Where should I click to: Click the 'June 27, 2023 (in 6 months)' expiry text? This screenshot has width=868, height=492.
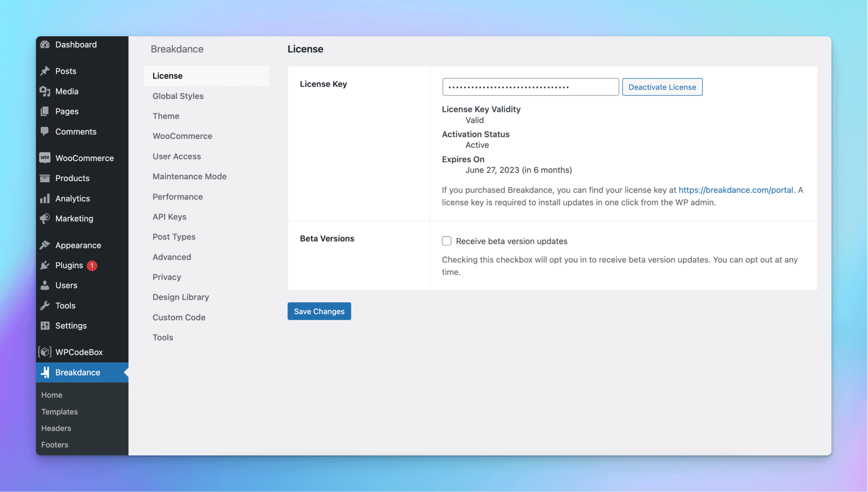(x=519, y=170)
